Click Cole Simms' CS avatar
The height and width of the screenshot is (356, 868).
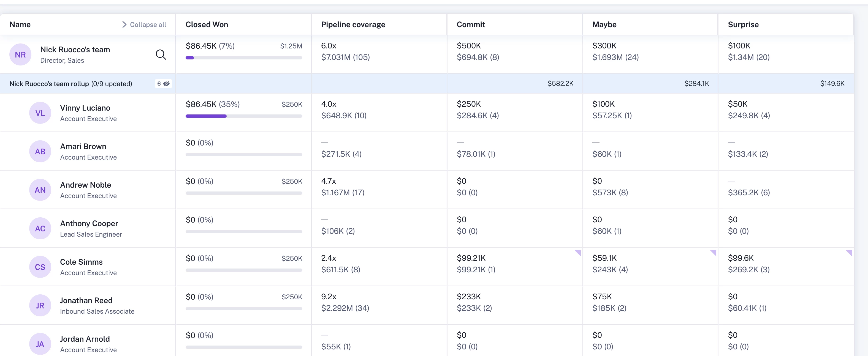40,267
